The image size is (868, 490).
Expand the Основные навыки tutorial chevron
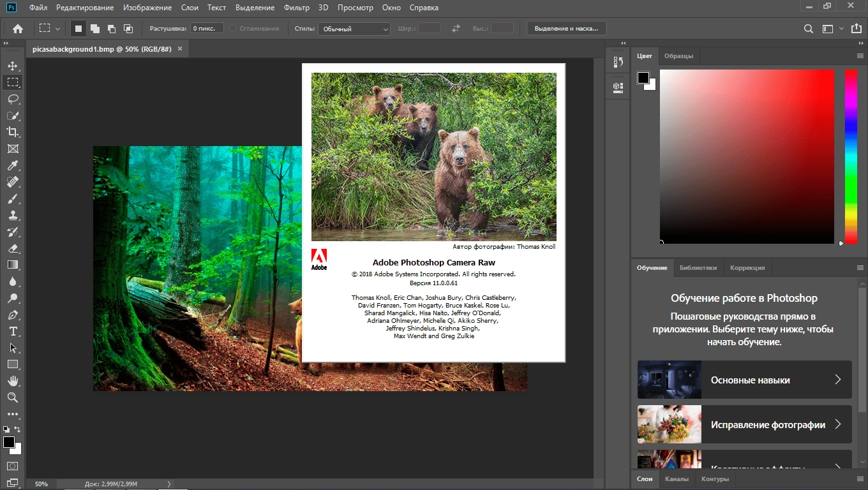pos(838,380)
